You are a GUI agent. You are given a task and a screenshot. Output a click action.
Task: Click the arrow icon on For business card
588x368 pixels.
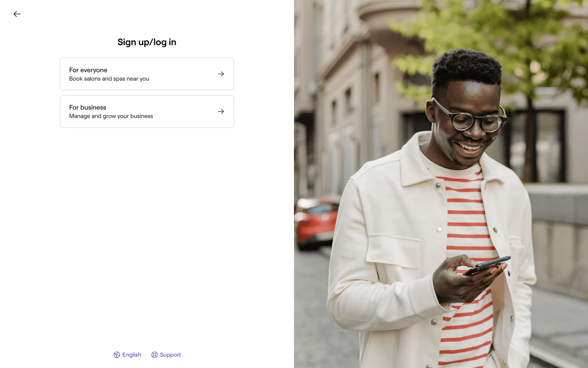[x=221, y=111]
